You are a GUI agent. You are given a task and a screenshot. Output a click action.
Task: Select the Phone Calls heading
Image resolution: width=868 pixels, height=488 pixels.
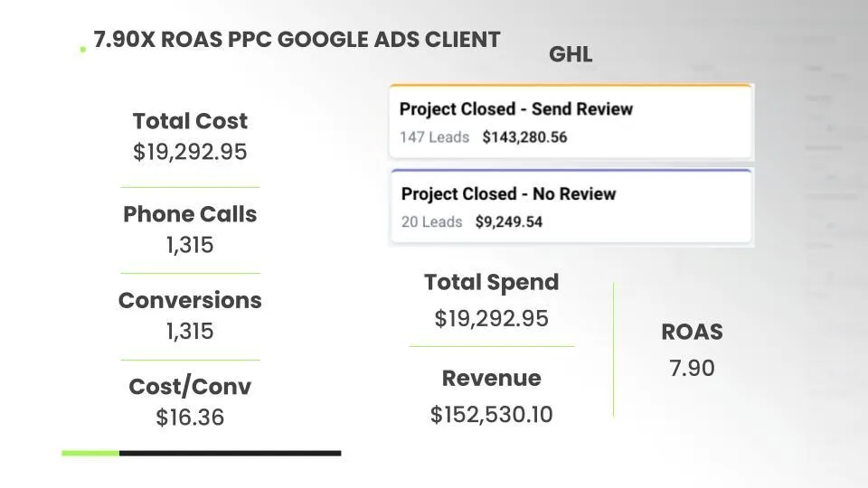(190, 214)
